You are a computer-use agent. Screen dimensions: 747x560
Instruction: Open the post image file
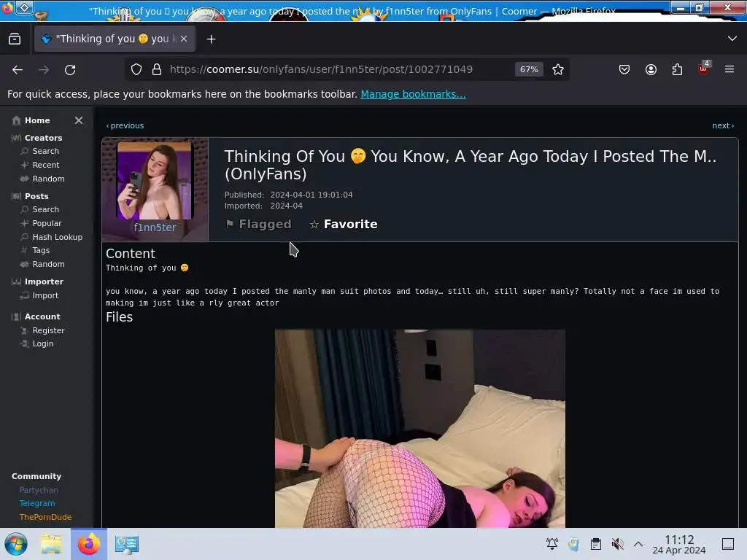pos(419,428)
